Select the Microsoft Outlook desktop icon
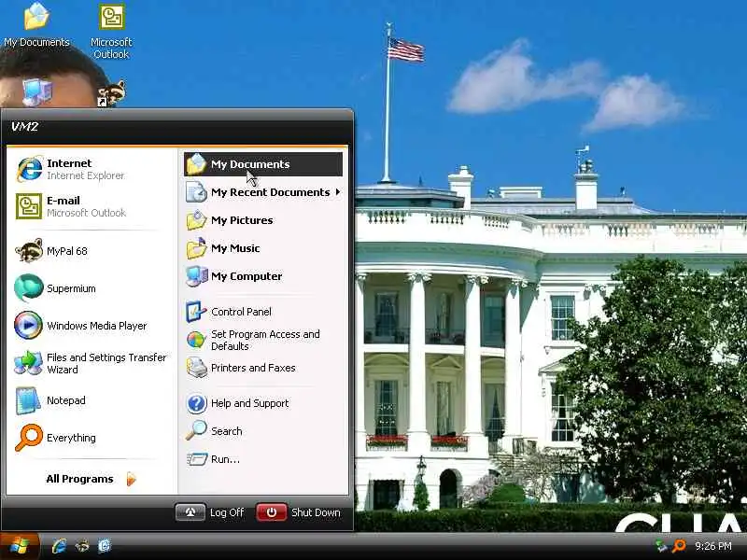The height and width of the screenshot is (560, 747). pos(111,31)
